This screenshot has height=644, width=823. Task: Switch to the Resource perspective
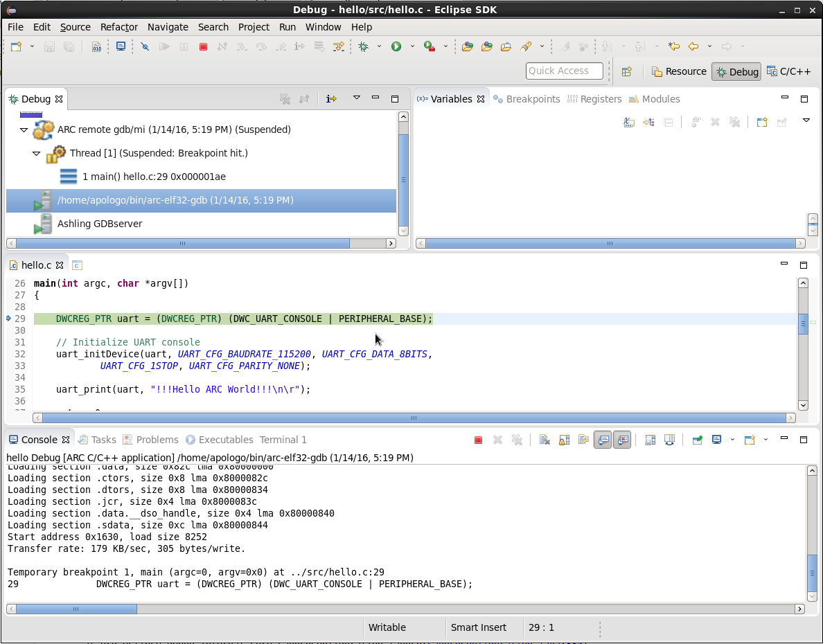(679, 71)
